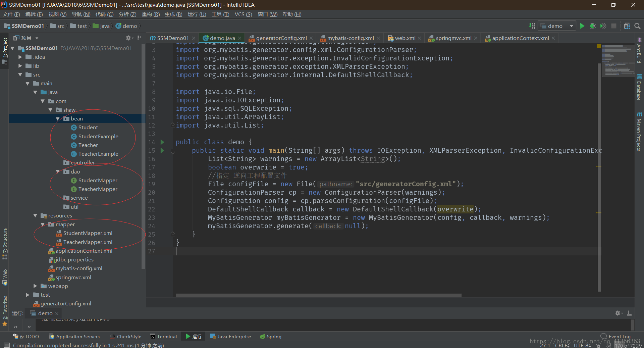Image resolution: width=644 pixels, height=348 pixels.
Task: Open the Ant Build side panel
Action: [x=639, y=50]
